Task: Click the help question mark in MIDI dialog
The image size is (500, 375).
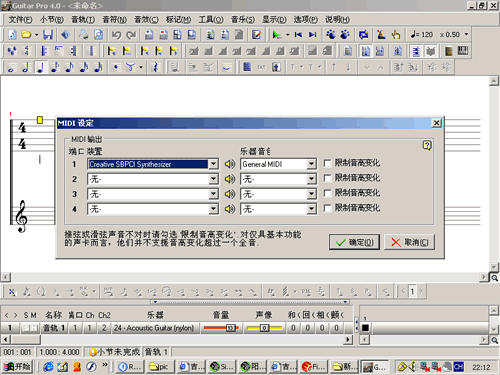Action: (427, 145)
